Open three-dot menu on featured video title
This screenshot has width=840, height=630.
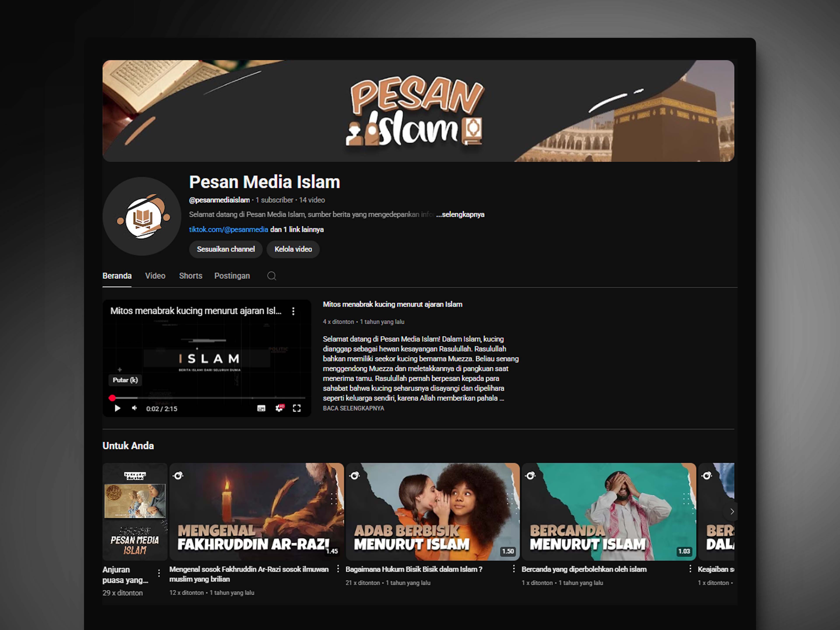coord(293,311)
